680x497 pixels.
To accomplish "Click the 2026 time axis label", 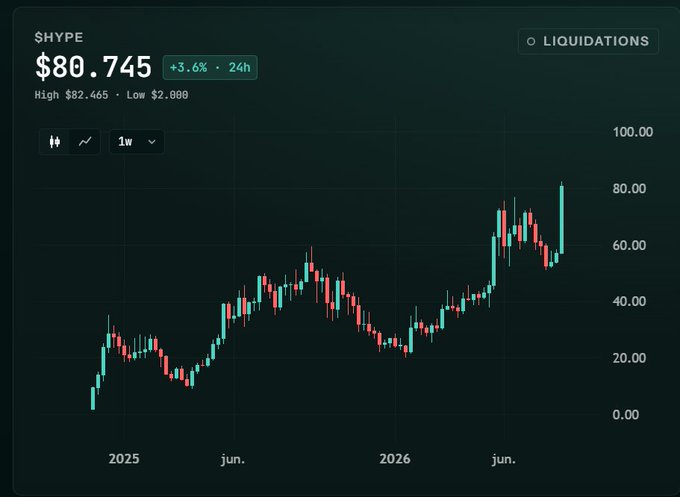I will pyautogui.click(x=395, y=459).
